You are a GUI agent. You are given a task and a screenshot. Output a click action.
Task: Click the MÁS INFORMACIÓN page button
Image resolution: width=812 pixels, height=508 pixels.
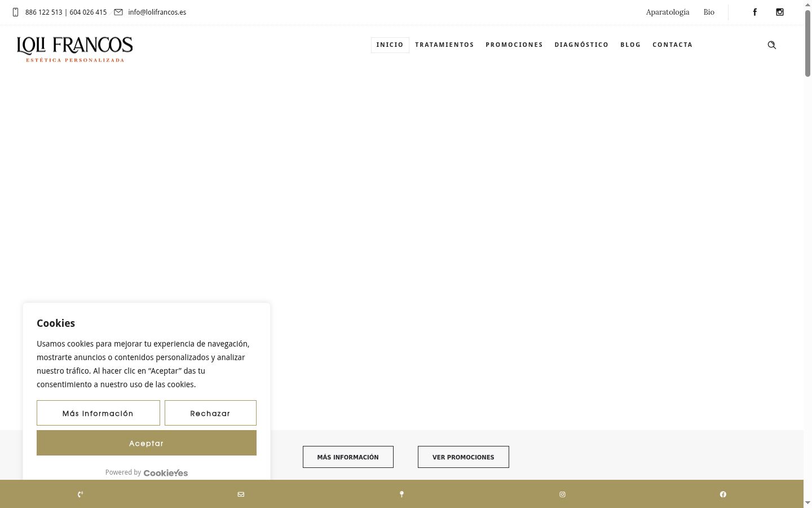[348, 457]
